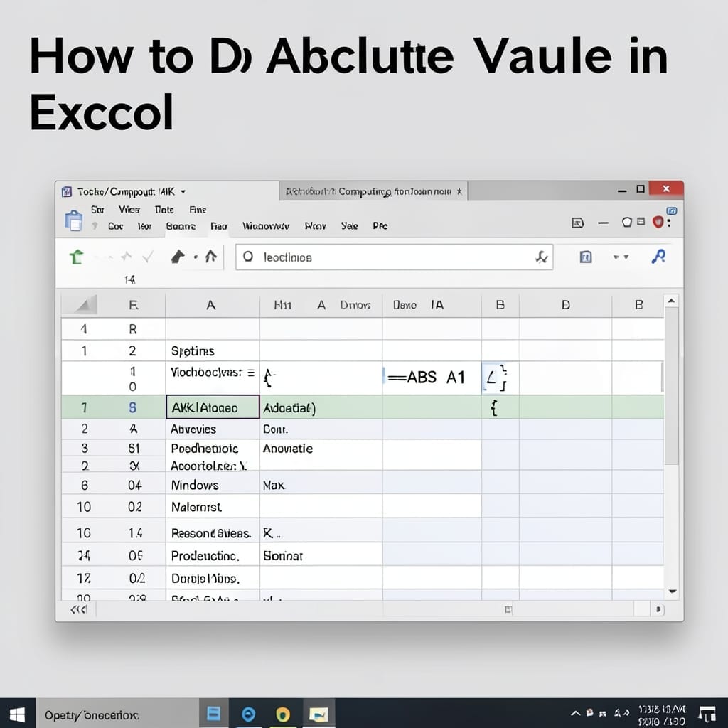Open the title bar dropdown arrow
Image resolution: width=728 pixels, height=728 pixels.
click(x=183, y=192)
